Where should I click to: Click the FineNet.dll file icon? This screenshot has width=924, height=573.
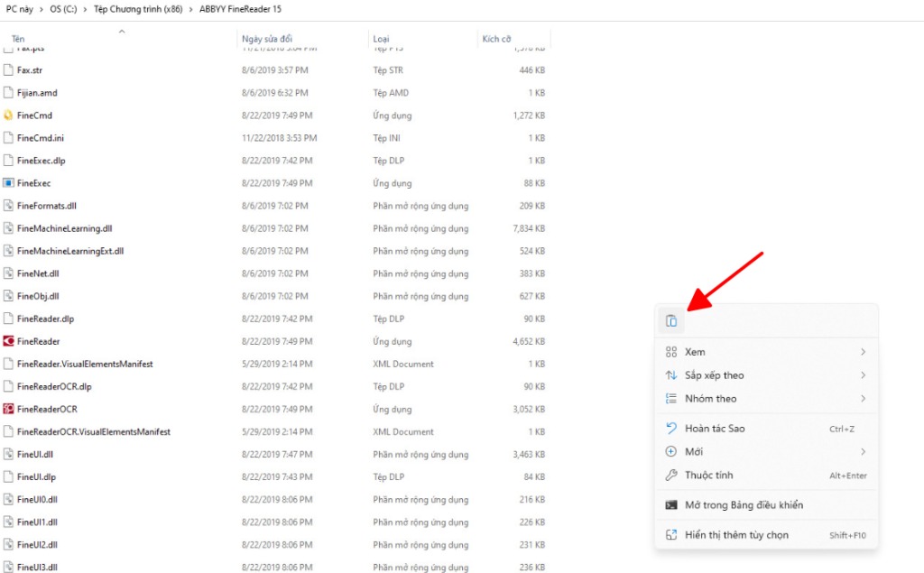tap(8, 273)
